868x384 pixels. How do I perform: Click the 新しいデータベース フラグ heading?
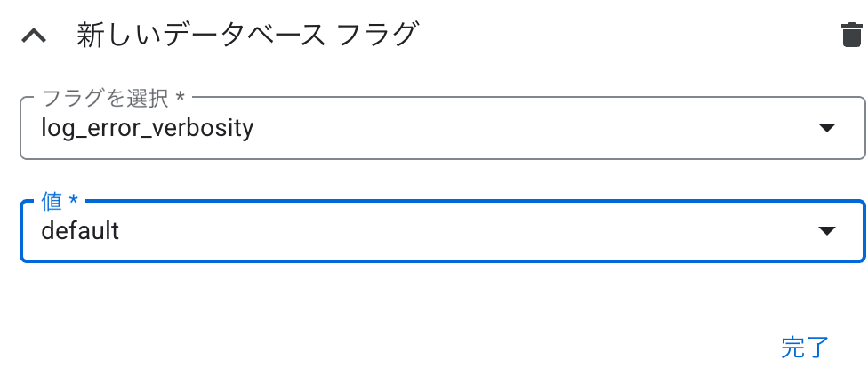click(x=246, y=36)
